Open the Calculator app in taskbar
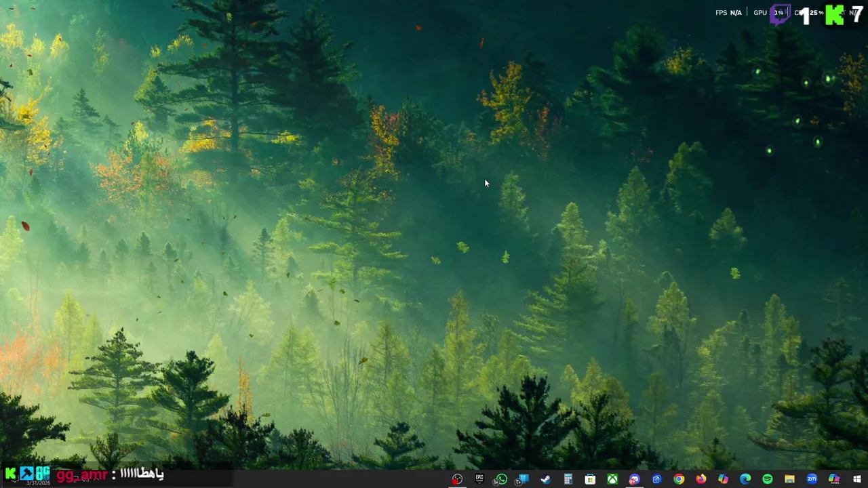Screen dimensions: 868x488 pyautogui.click(x=568, y=479)
